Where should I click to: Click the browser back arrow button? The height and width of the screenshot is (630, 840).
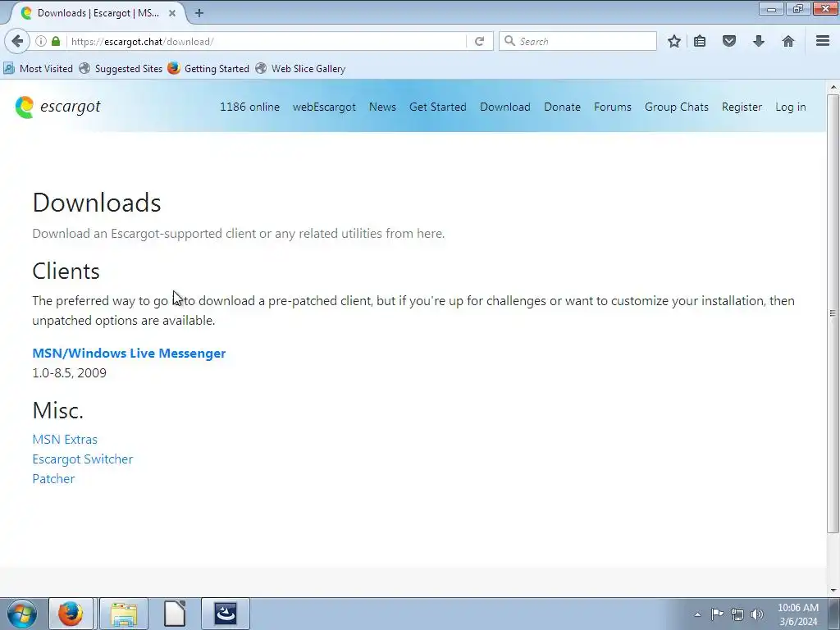click(17, 41)
